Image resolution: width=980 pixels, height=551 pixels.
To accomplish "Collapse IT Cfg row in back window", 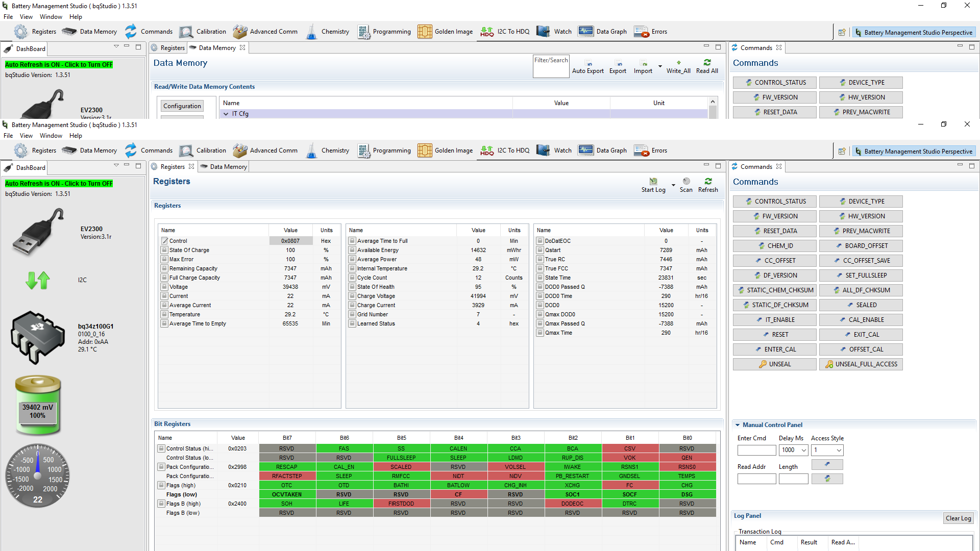I will 226,114.
